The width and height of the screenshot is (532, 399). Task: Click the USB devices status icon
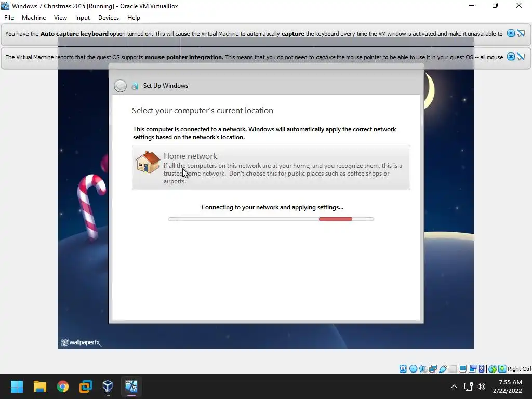(443, 369)
